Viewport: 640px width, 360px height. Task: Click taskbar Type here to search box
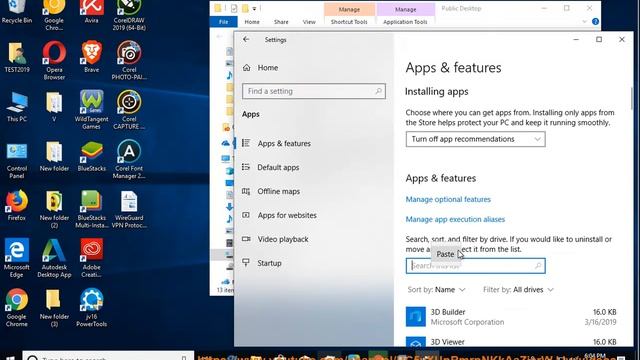pyautogui.click(x=108, y=356)
